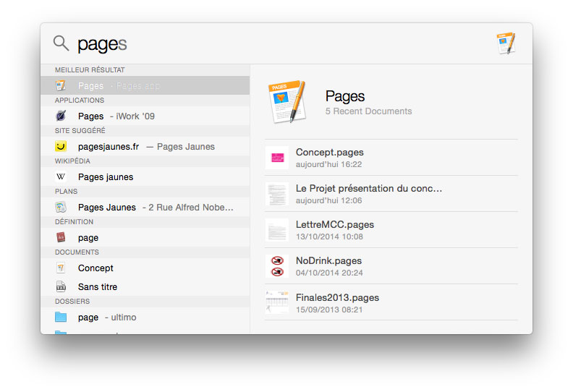
Task: Click 'LettreMCC.pages' file name
Action: [335, 225]
